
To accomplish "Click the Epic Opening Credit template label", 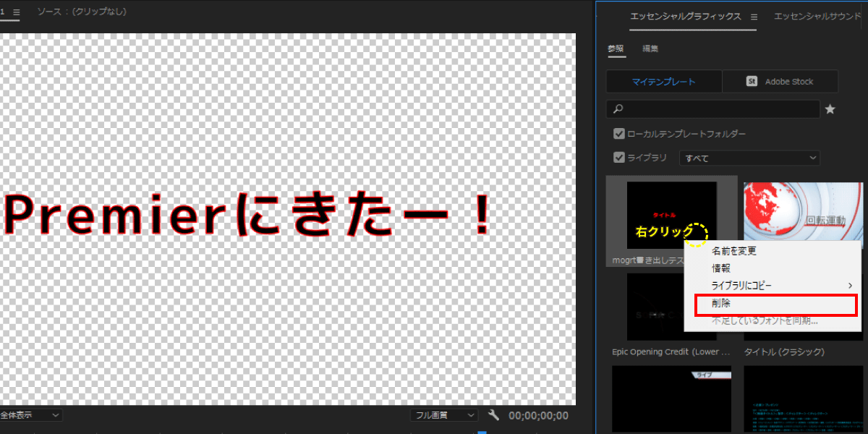I will point(671,352).
